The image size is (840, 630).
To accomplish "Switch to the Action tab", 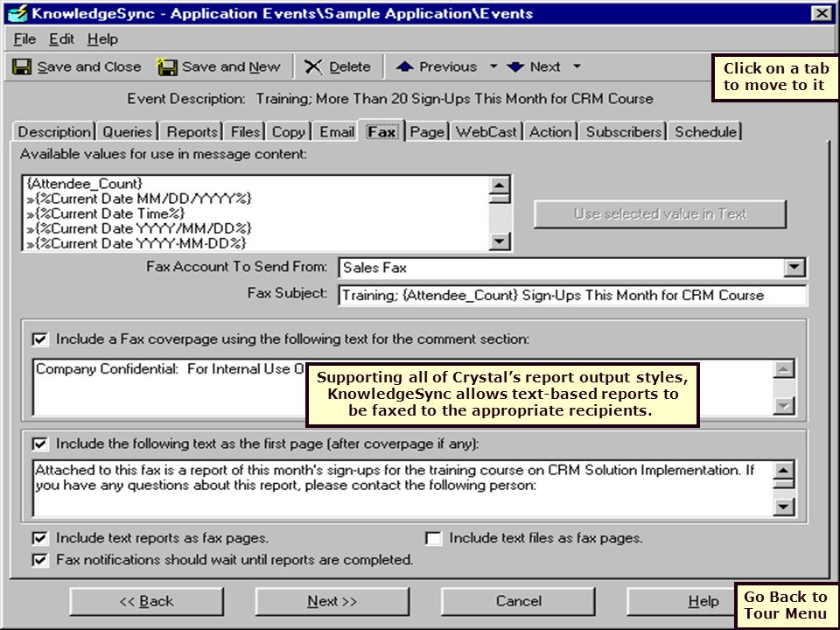I will [550, 132].
